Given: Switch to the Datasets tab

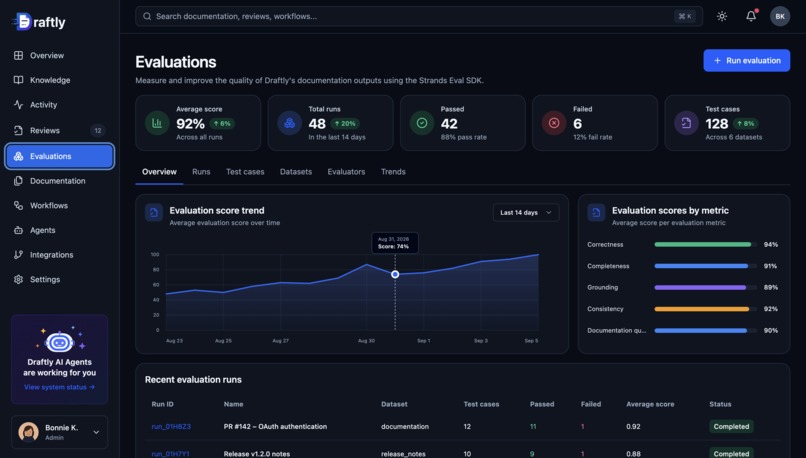Looking at the screenshot, I should click(x=296, y=172).
